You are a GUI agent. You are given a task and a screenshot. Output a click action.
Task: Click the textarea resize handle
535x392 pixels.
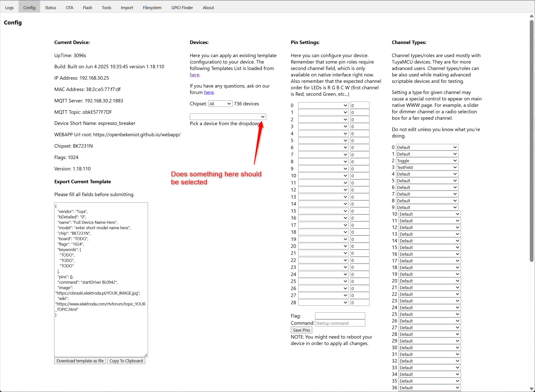pyautogui.click(x=146, y=355)
